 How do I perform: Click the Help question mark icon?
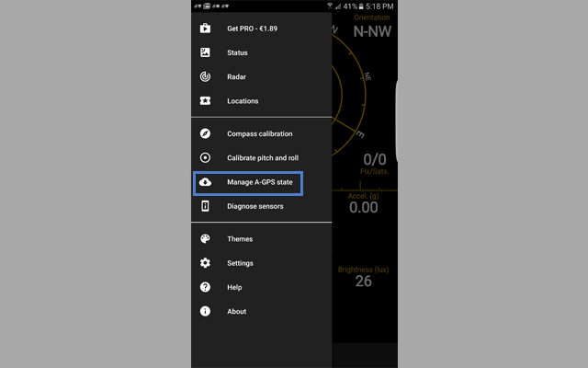pyautogui.click(x=205, y=287)
